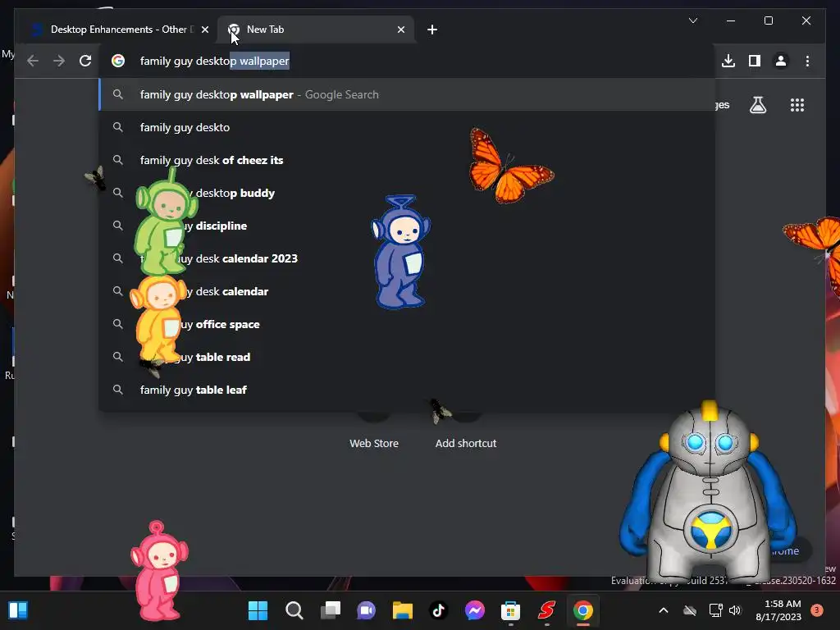Go back with Chrome's back arrow

(33, 61)
